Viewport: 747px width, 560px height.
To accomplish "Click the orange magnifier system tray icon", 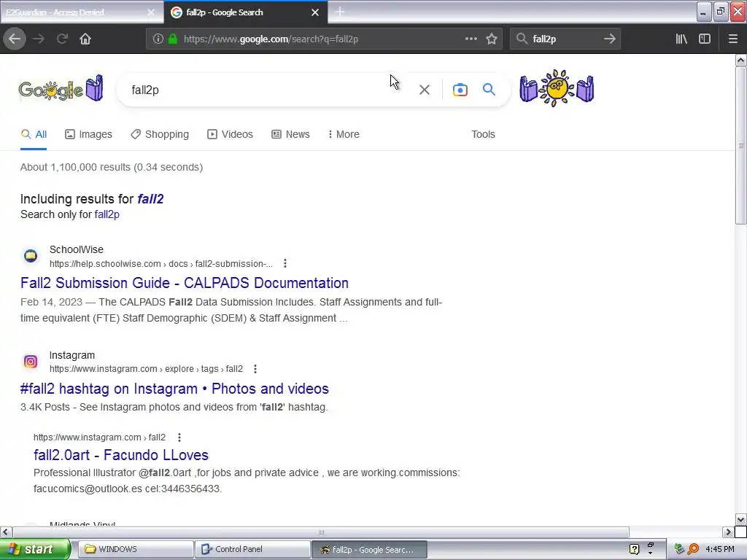I will point(693,549).
